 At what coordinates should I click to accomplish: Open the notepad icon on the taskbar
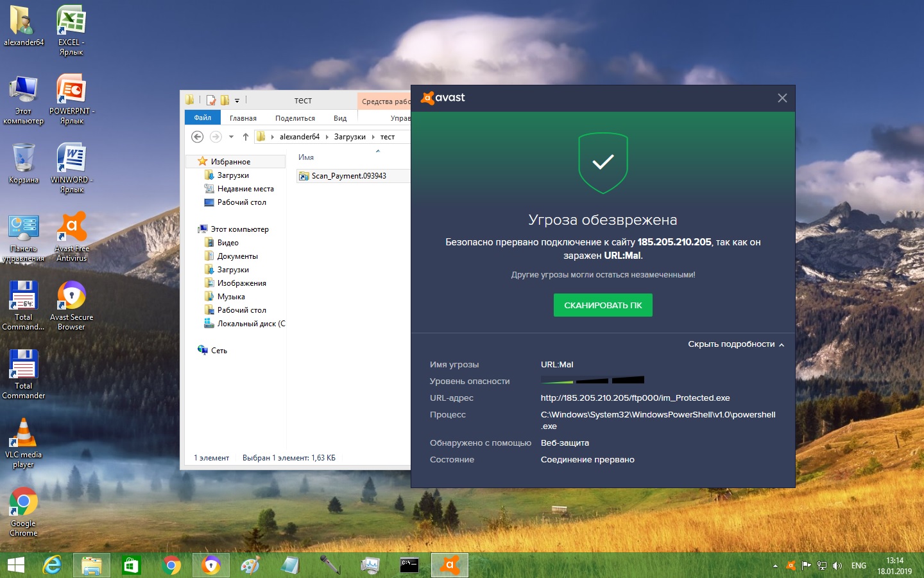290,565
